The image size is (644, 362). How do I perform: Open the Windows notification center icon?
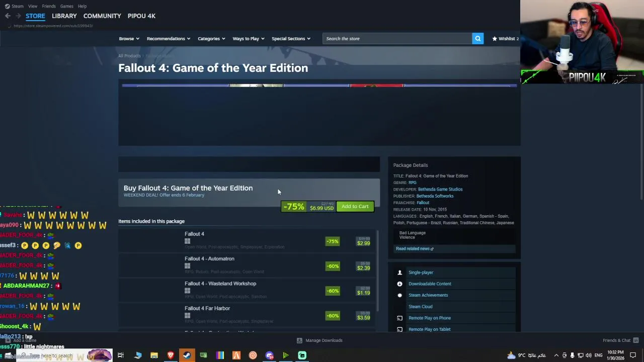point(633,355)
